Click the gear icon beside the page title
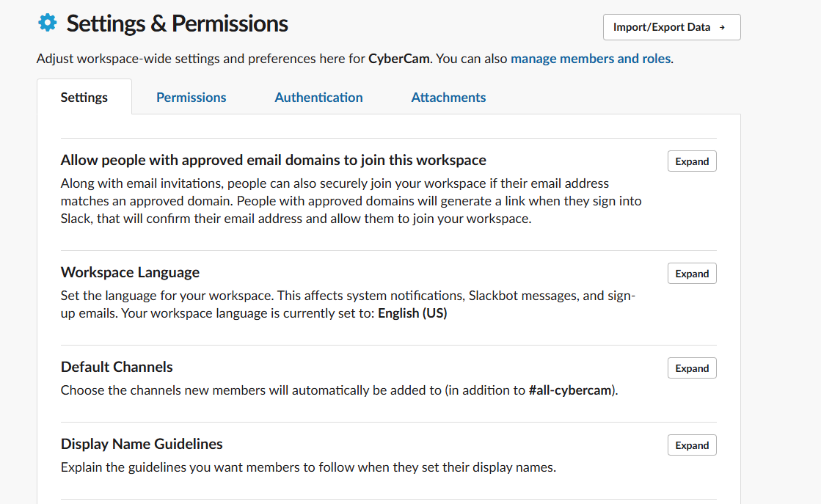The width and height of the screenshot is (821, 504). click(47, 23)
